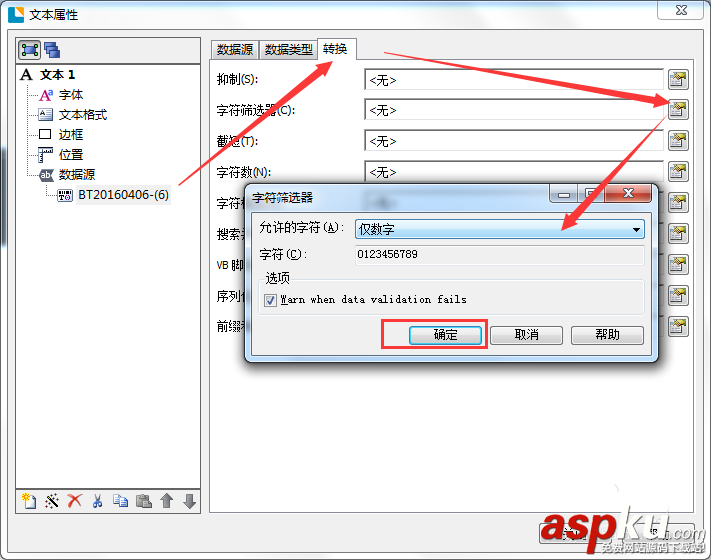Switch to the 数据类型 tab

288,49
